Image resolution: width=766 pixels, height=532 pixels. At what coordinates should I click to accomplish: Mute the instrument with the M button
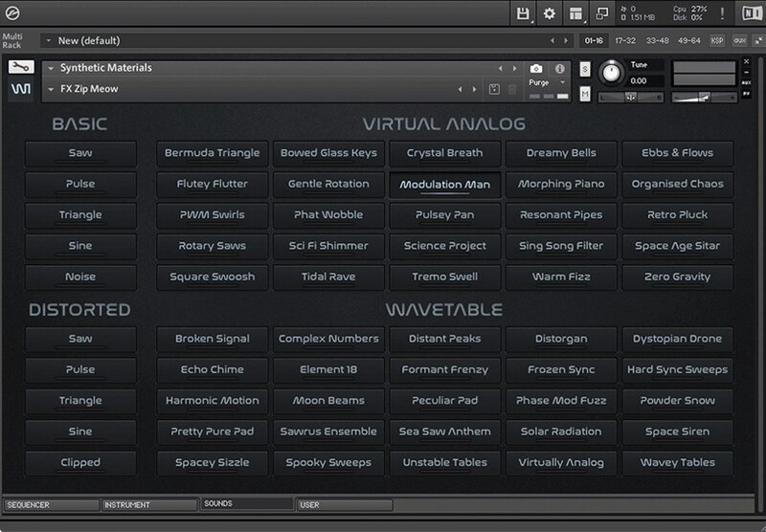[x=584, y=95]
